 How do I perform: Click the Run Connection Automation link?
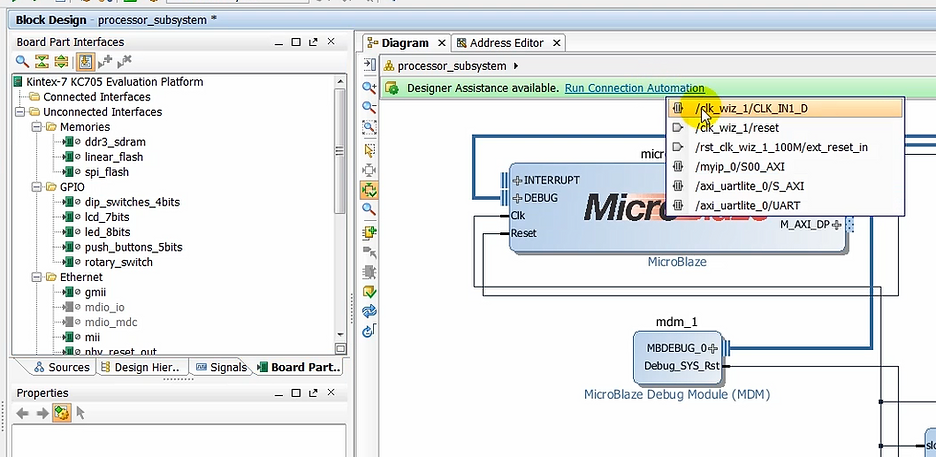634,88
